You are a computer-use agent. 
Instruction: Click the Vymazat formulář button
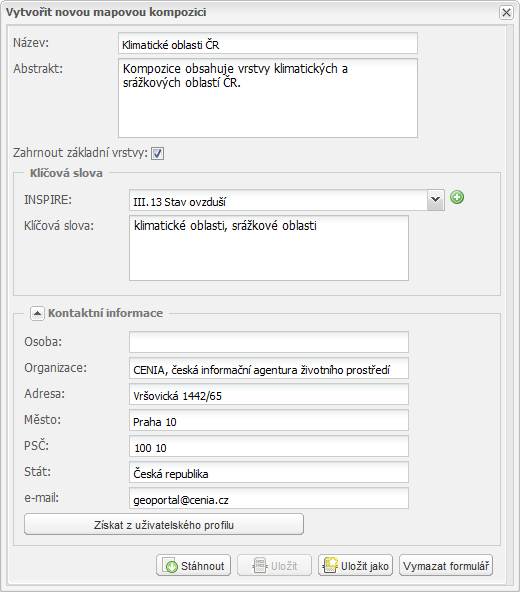click(446, 565)
